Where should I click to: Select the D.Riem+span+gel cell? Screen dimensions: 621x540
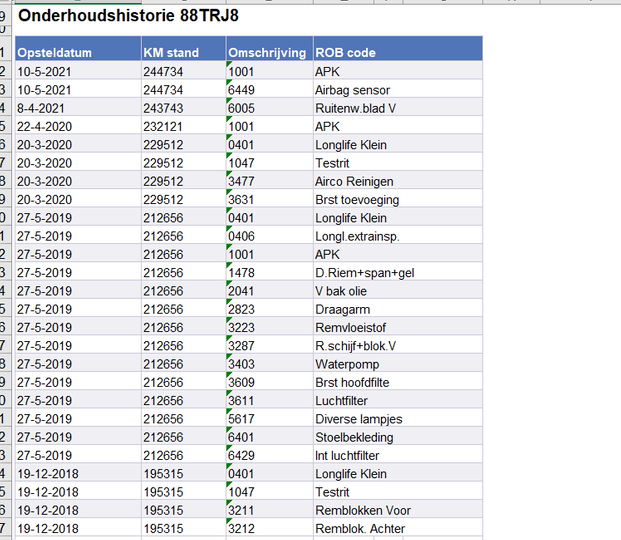[x=398, y=273]
